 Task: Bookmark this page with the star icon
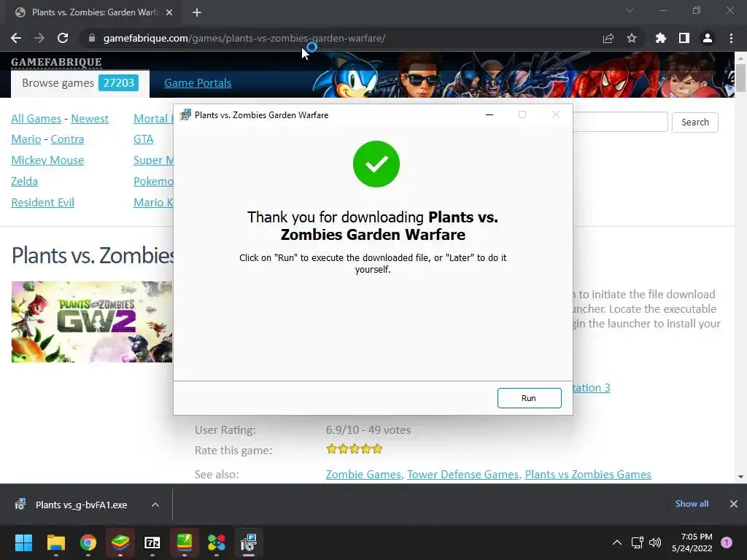click(631, 38)
